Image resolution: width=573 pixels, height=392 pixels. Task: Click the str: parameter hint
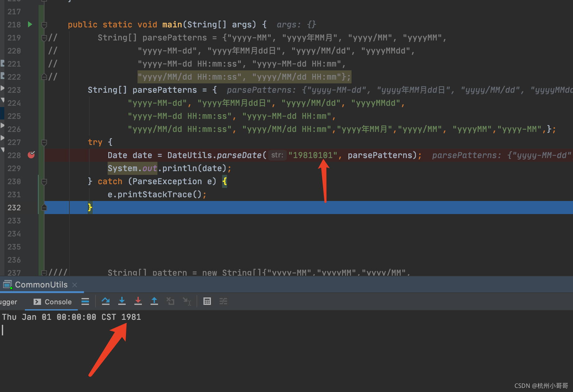tap(277, 155)
